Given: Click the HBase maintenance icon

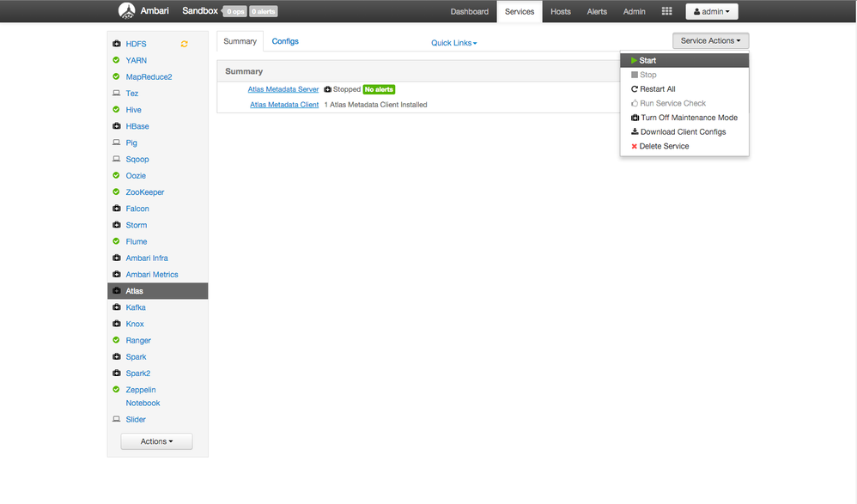Looking at the screenshot, I should pyautogui.click(x=117, y=125).
